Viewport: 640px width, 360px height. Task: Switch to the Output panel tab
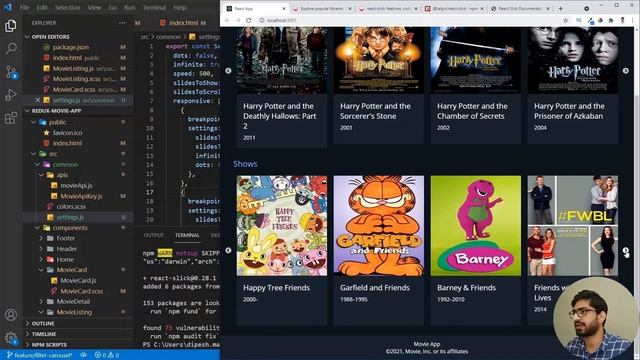point(153,235)
